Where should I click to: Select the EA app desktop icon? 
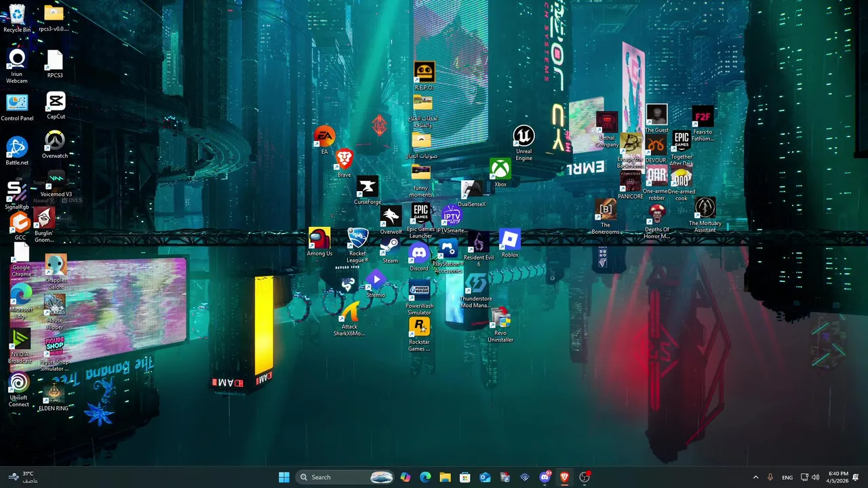[324, 141]
